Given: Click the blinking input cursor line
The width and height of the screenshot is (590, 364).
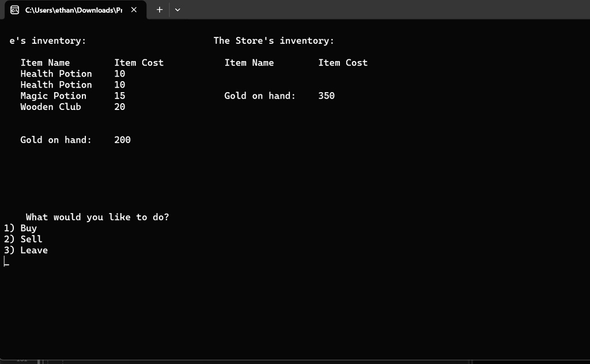Looking at the screenshot, I should coord(6,261).
